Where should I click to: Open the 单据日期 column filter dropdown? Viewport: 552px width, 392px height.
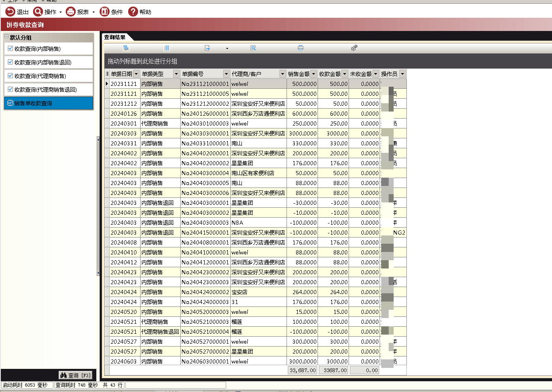(x=136, y=74)
